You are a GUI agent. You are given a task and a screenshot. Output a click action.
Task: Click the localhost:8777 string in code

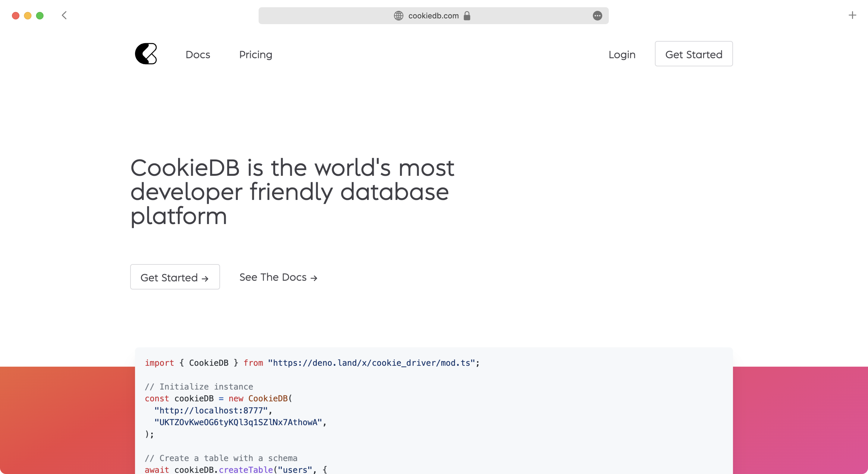click(x=213, y=411)
